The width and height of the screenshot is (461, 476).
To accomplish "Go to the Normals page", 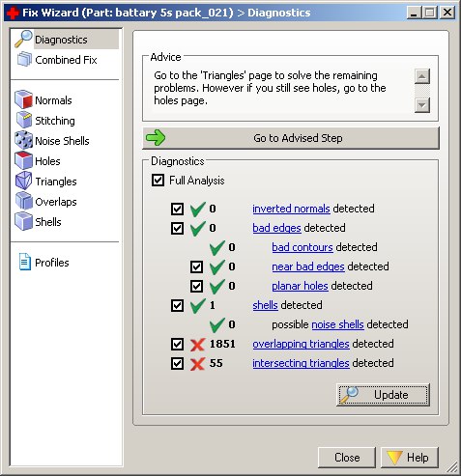I will coord(53,100).
